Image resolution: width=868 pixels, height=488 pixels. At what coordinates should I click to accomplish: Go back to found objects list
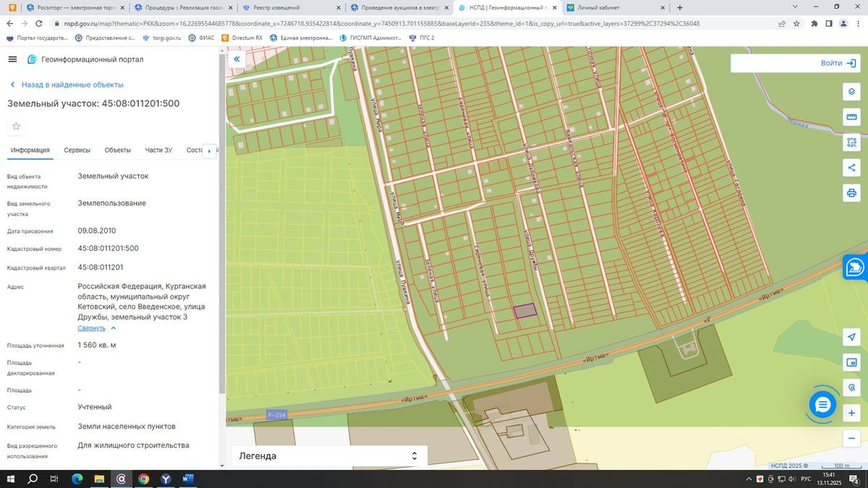tap(66, 85)
